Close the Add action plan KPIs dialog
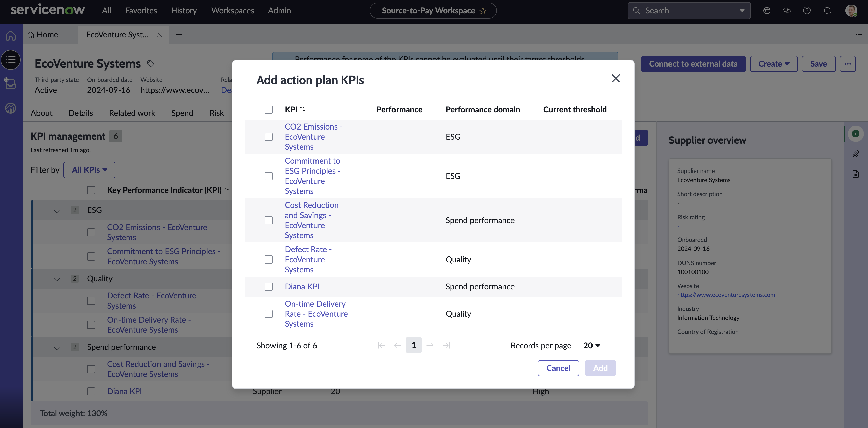The height and width of the screenshot is (428, 868). pos(616,78)
